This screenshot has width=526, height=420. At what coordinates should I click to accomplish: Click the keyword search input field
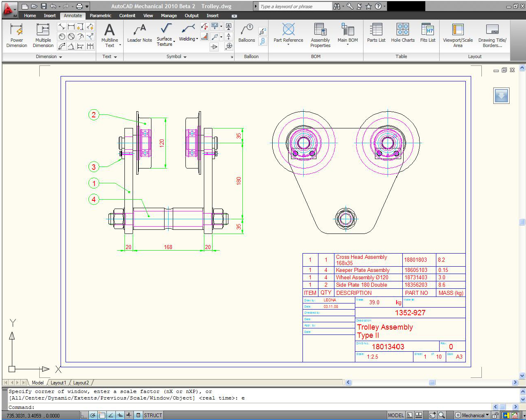(x=295, y=7)
